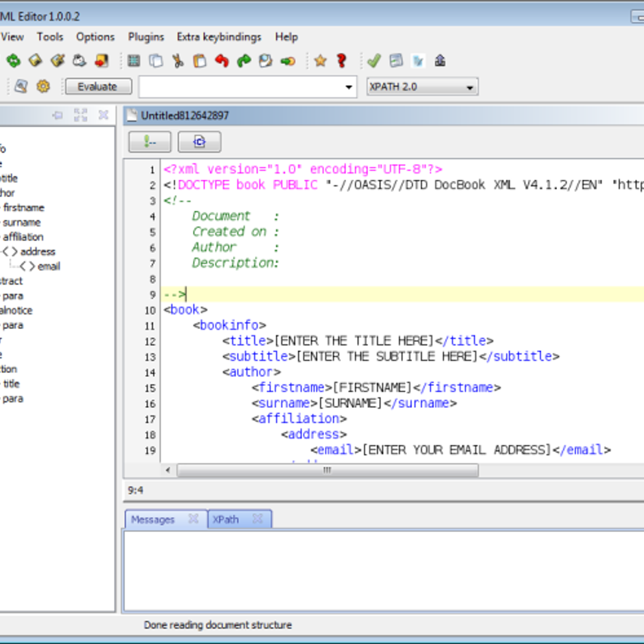644x644 pixels.
Task: Click the red undo arrow
Action: coord(222,61)
